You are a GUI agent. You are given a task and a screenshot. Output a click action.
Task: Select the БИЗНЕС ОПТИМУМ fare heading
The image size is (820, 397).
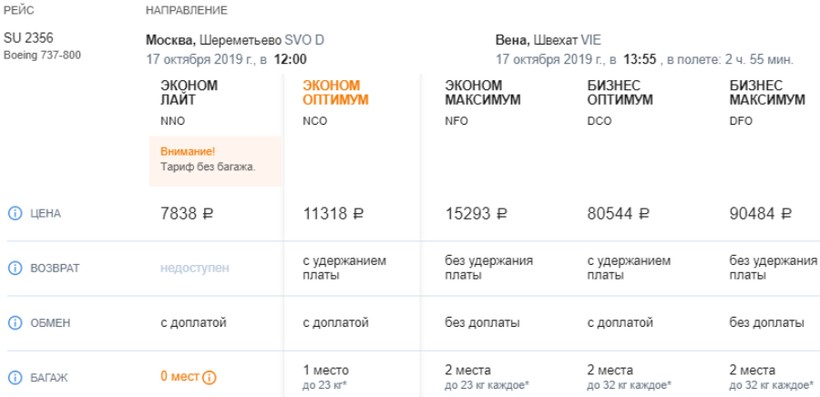point(620,93)
